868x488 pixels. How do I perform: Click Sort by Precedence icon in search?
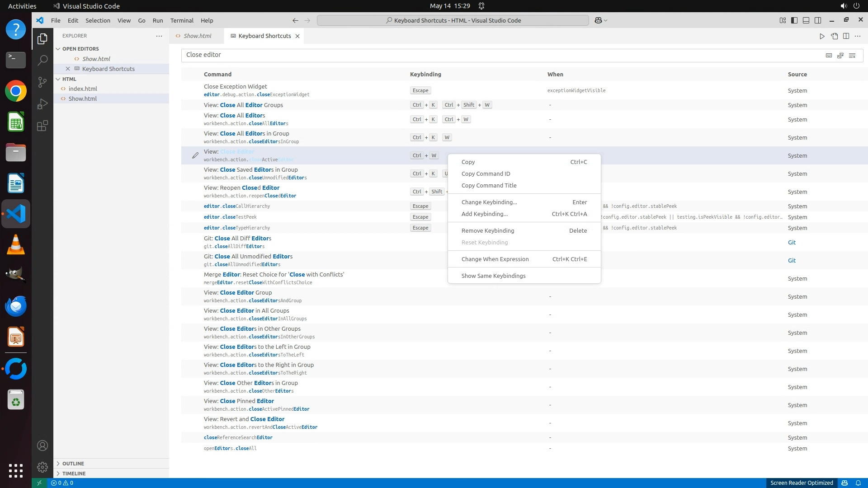(840, 55)
